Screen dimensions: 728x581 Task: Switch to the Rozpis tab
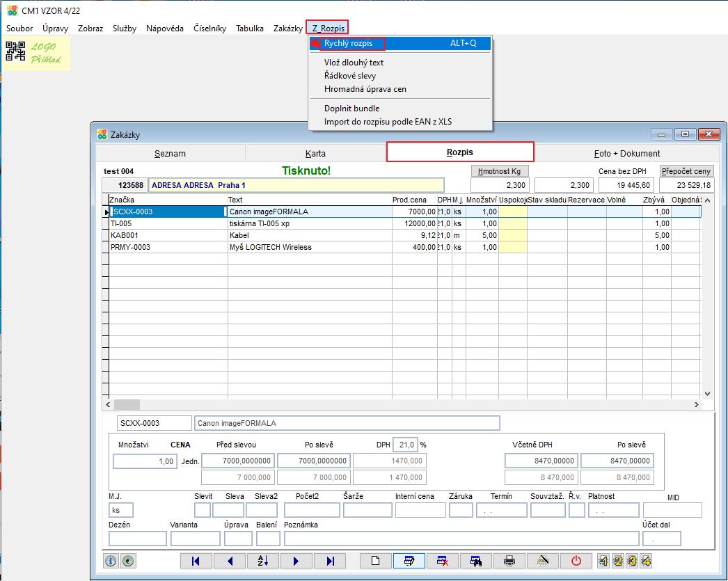[x=460, y=152]
